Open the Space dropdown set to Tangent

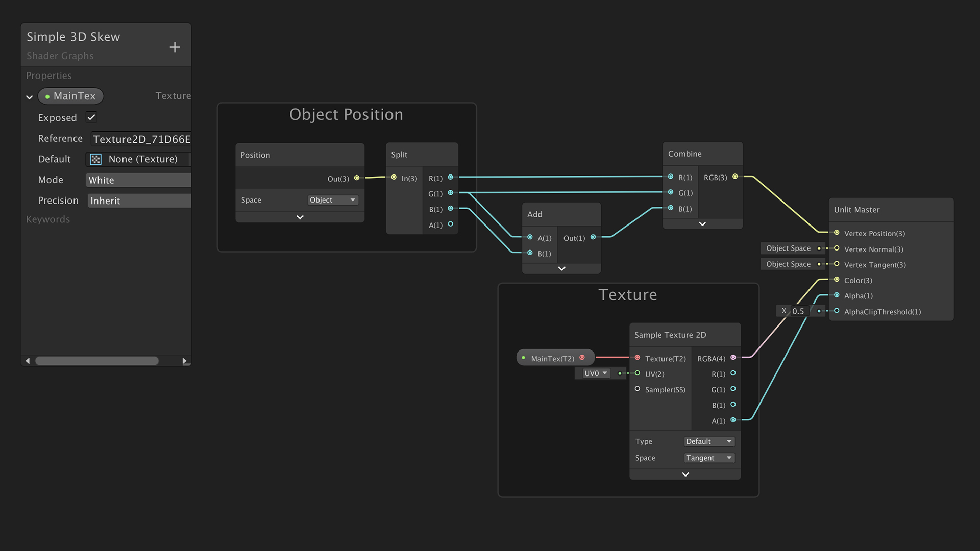[709, 458]
